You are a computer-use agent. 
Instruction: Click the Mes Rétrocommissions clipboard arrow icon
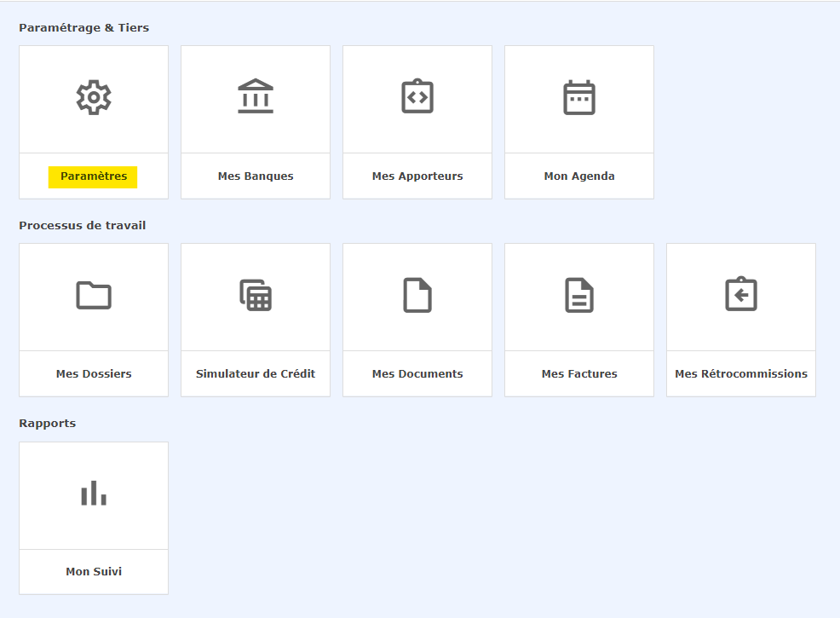(741, 294)
